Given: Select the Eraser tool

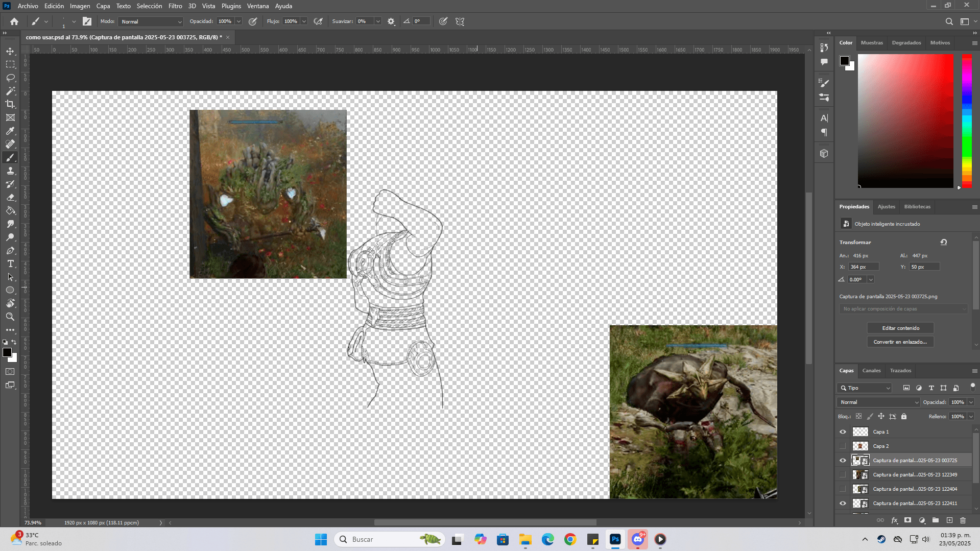Looking at the screenshot, I should coord(10,198).
